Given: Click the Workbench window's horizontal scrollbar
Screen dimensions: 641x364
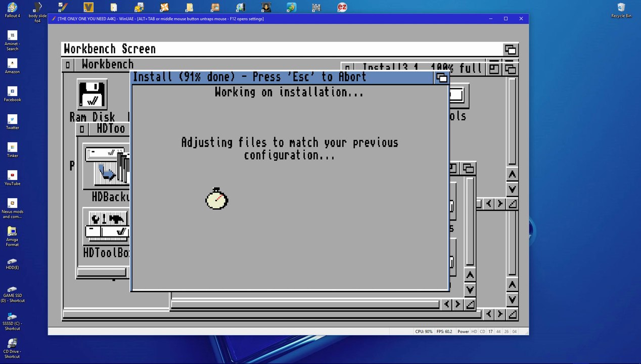Looking at the screenshot, I should (x=272, y=314).
